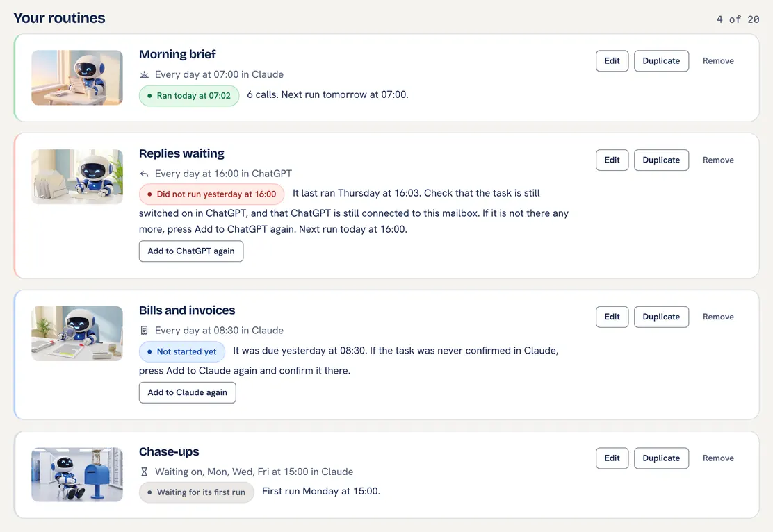The height and width of the screenshot is (532, 773).
Task: Edit the Replies waiting routine
Action: [x=612, y=160]
